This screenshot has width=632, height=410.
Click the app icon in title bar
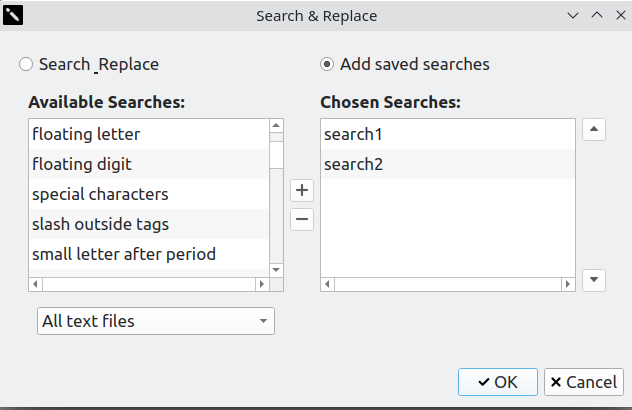[x=14, y=16]
